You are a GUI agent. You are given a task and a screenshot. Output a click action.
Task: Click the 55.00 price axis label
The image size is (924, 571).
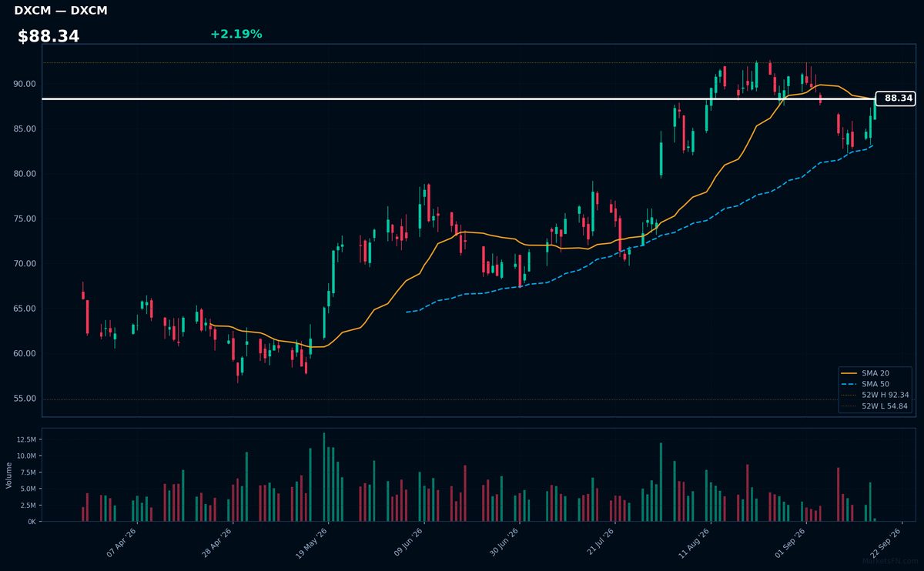click(x=24, y=399)
